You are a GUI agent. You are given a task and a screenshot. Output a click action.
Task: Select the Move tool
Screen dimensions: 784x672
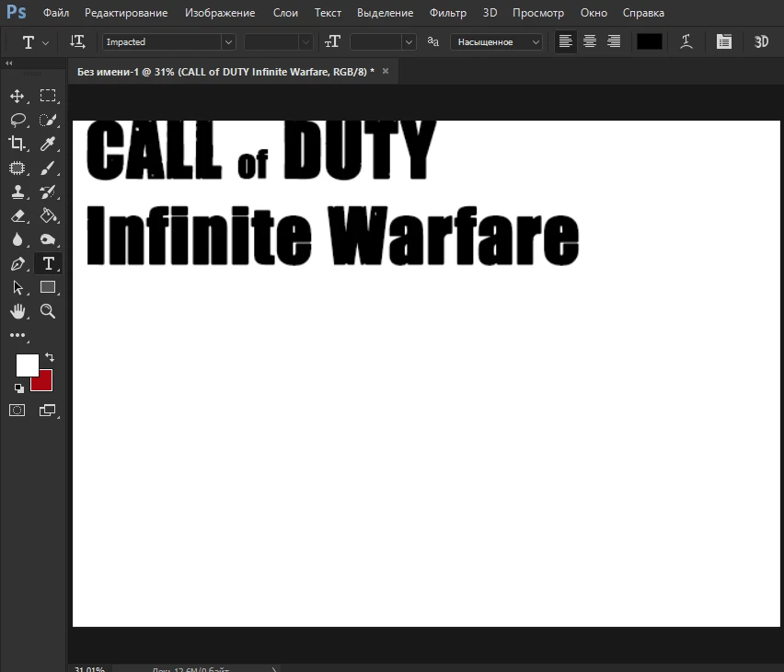pyautogui.click(x=17, y=95)
